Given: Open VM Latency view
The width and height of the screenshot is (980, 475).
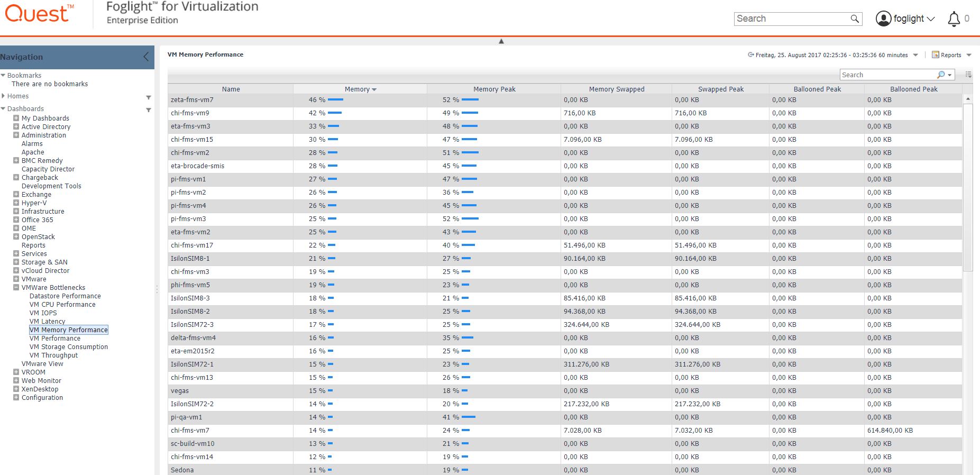Looking at the screenshot, I should coord(48,321).
